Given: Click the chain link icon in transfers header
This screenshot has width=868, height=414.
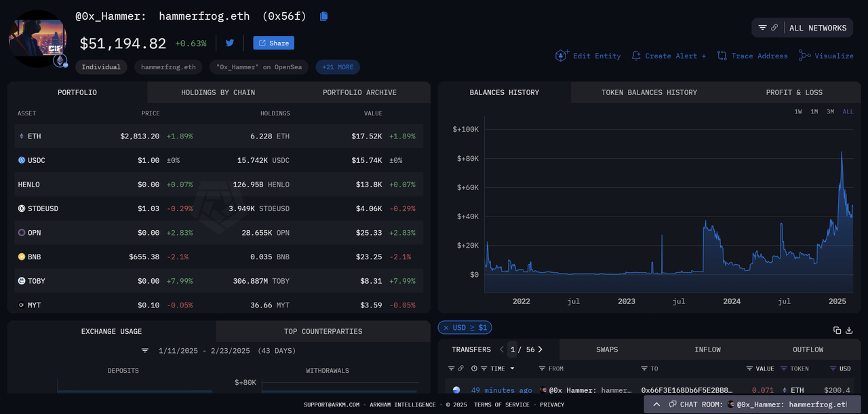Looking at the screenshot, I should pos(460,369).
